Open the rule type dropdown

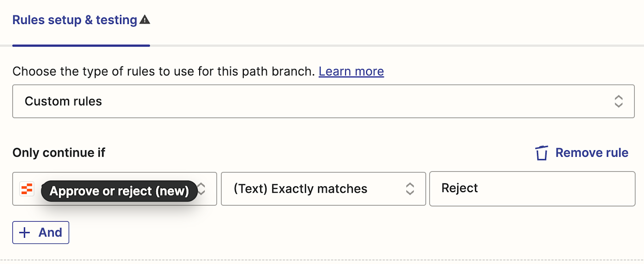pyautogui.click(x=323, y=101)
